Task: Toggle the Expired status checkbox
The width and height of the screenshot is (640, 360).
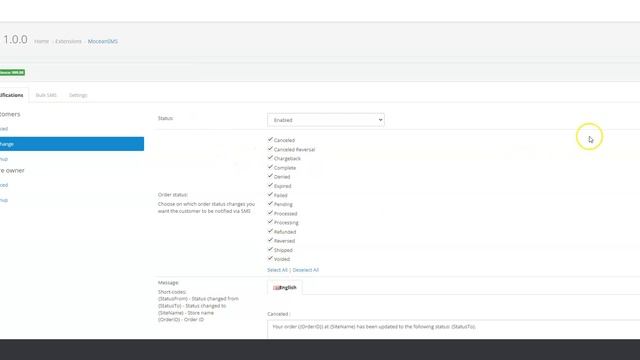Action: coord(270,185)
